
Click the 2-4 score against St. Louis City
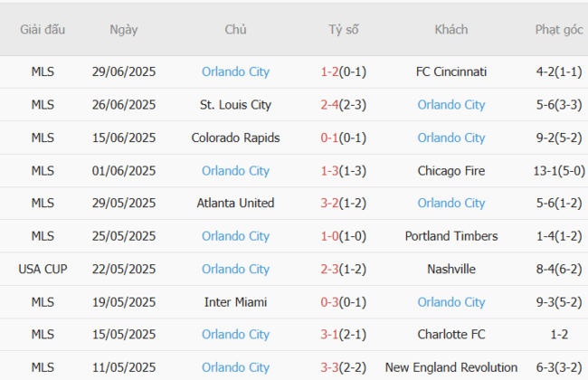pos(329,105)
